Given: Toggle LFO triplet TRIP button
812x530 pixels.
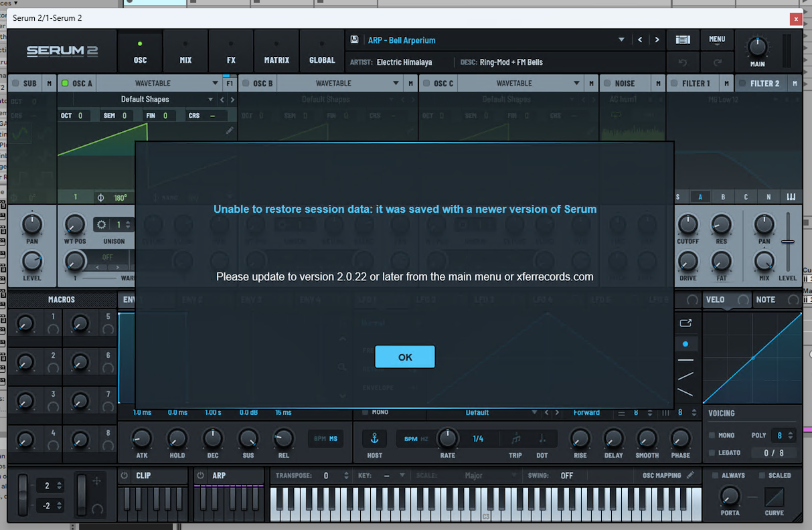Looking at the screenshot, I should click(x=515, y=439).
